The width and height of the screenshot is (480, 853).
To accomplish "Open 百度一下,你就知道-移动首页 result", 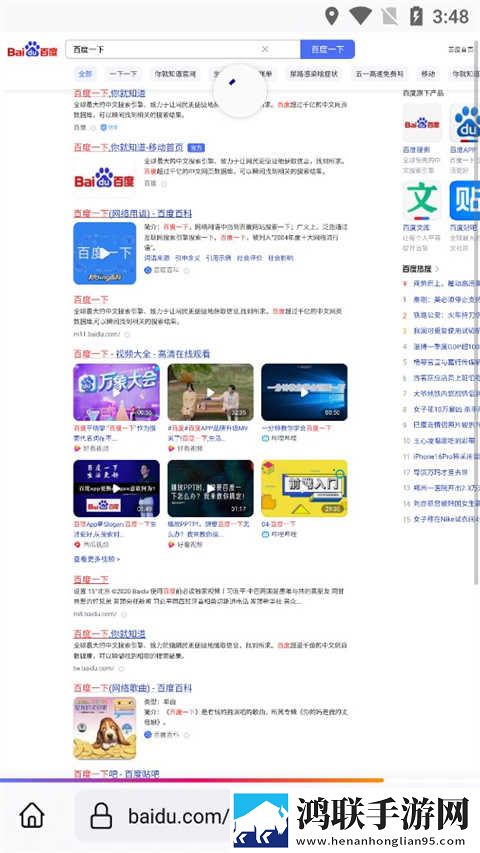I will point(128,147).
